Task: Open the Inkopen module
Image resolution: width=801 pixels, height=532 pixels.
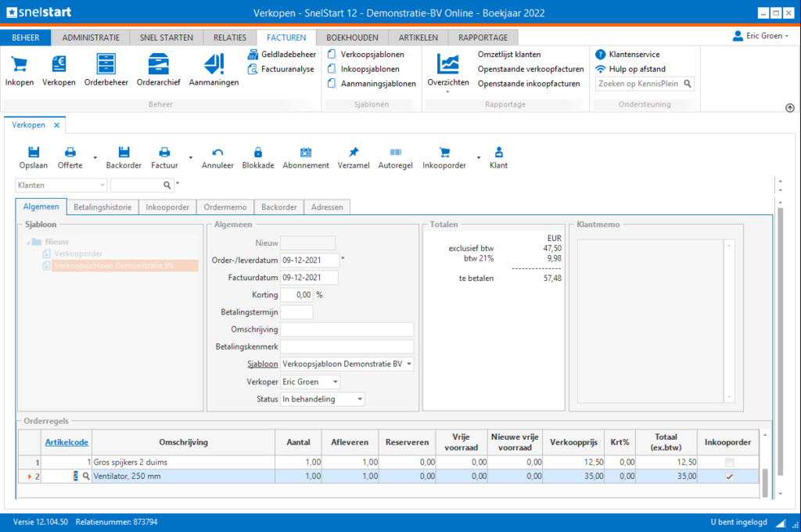Action: (19, 69)
